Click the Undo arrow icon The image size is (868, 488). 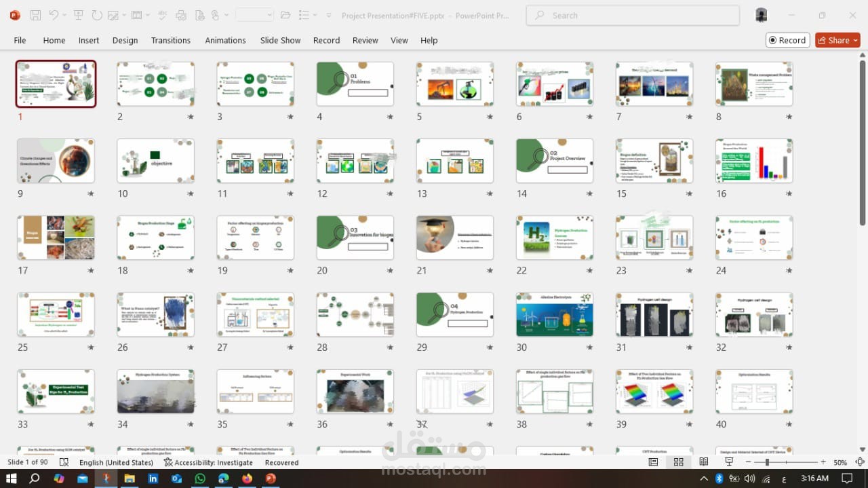54,15
